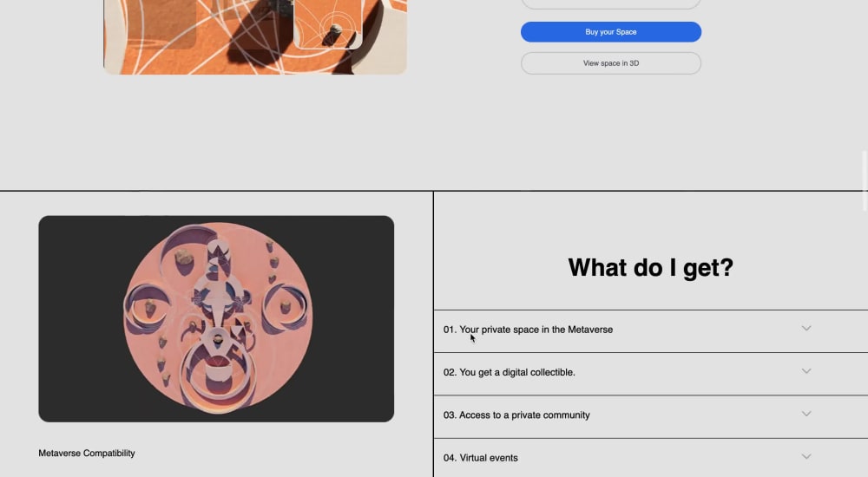
Task: Expand chevron for Your private space in the Metaverse
Action: tap(806, 329)
